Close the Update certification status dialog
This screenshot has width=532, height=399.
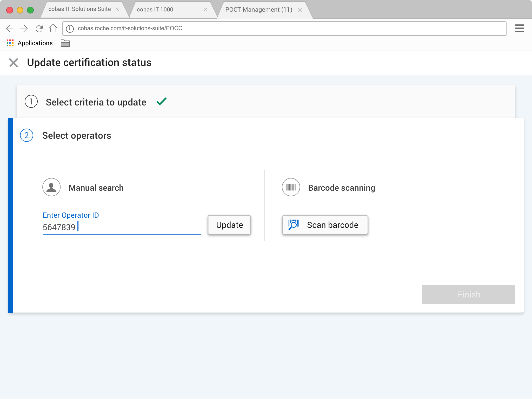(x=14, y=63)
